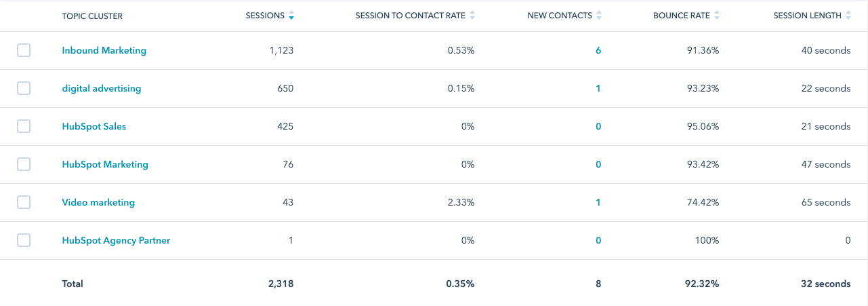The image size is (868, 306).
Task: Open the Inbound Marketing topic cluster
Action: pyautogui.click(x=104, y=50)
